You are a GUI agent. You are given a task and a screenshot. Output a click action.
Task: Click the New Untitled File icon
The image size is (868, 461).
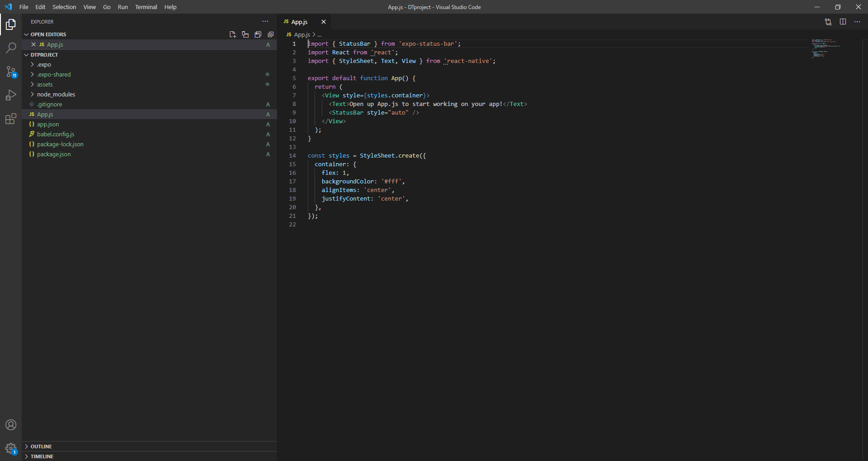233,34
